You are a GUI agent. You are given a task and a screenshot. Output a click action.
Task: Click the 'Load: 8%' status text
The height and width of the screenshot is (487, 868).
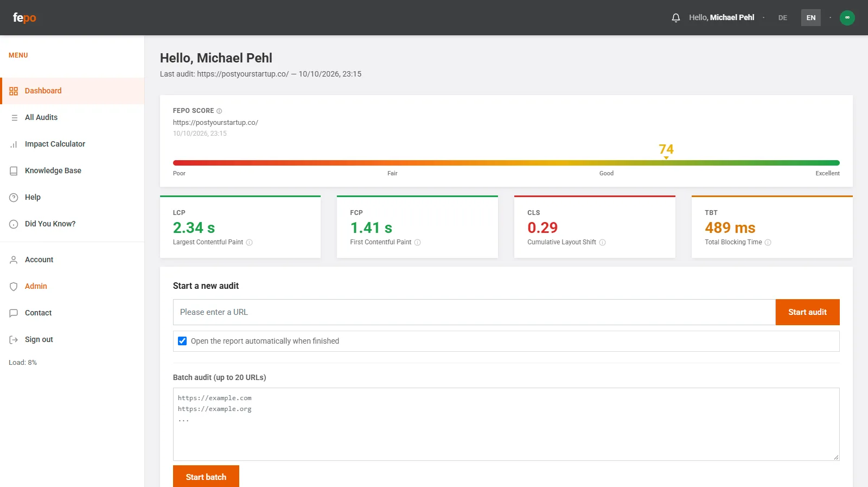click(x=23, y=363)
